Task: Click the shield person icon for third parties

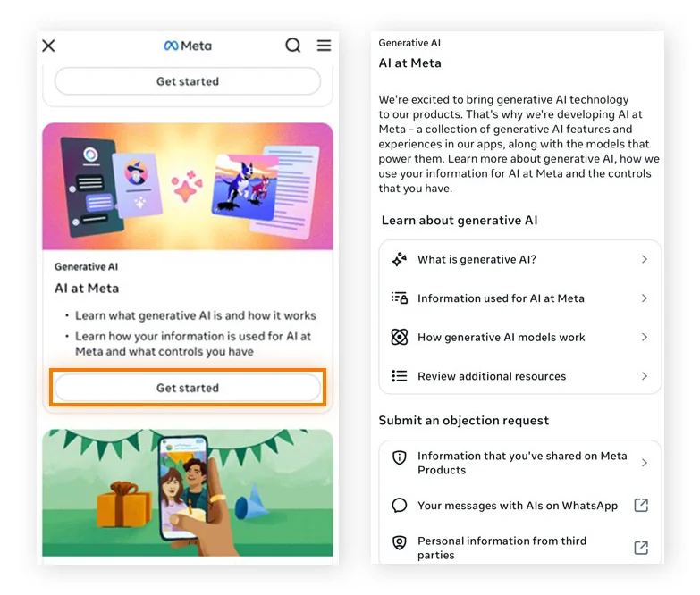Action: [399, 542]
